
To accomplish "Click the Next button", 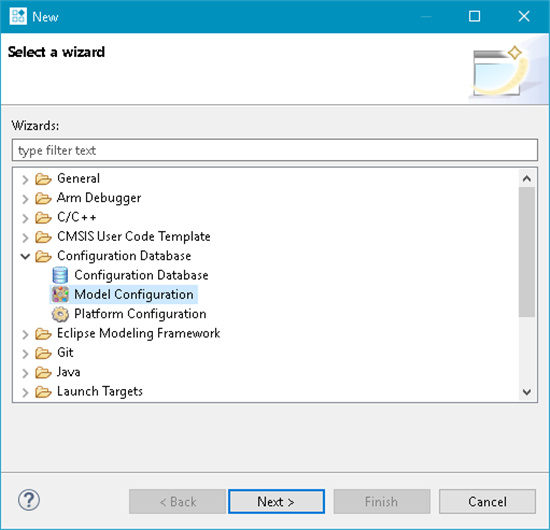I will pyautogui.click(x=276, y=502).
